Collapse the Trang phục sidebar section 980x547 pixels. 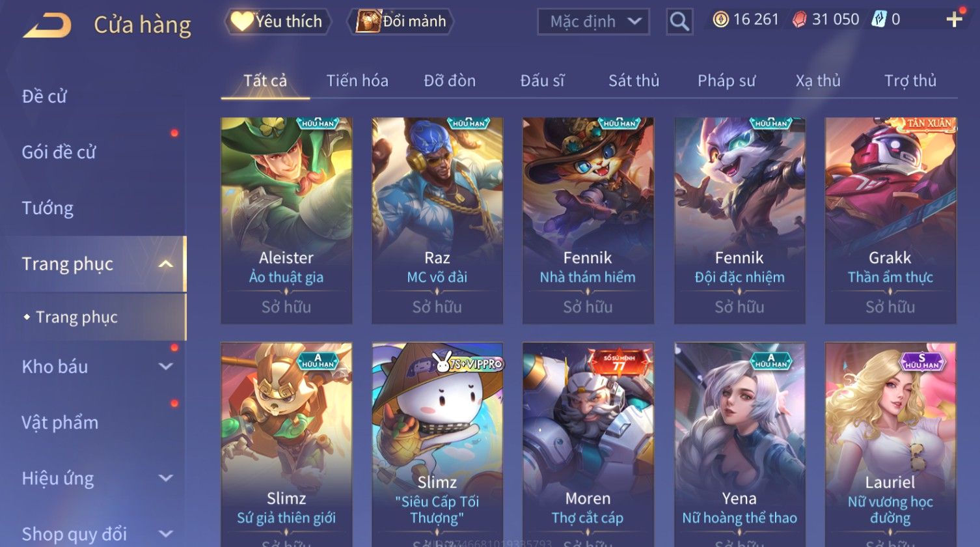166,264
